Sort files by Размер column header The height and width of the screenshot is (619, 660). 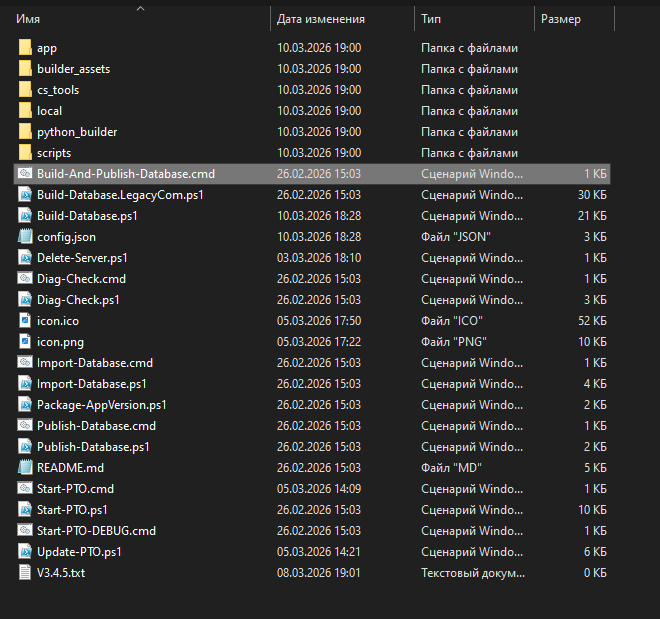tap(560, 19)
